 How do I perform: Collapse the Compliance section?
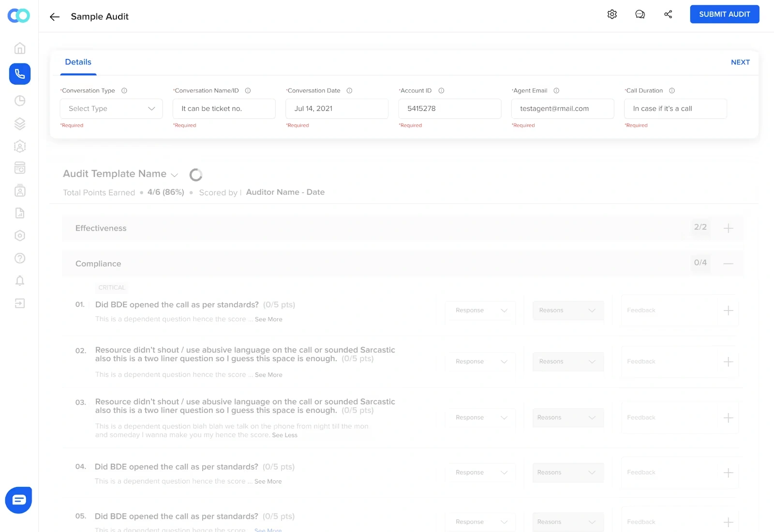729,264
